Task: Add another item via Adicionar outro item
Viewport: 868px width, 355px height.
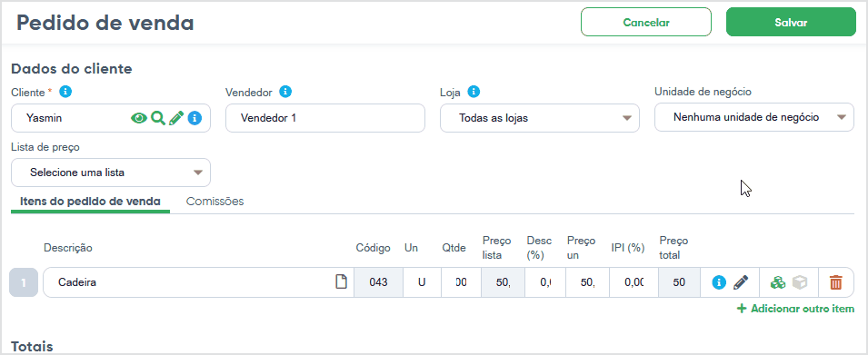Action: (795, 309)
